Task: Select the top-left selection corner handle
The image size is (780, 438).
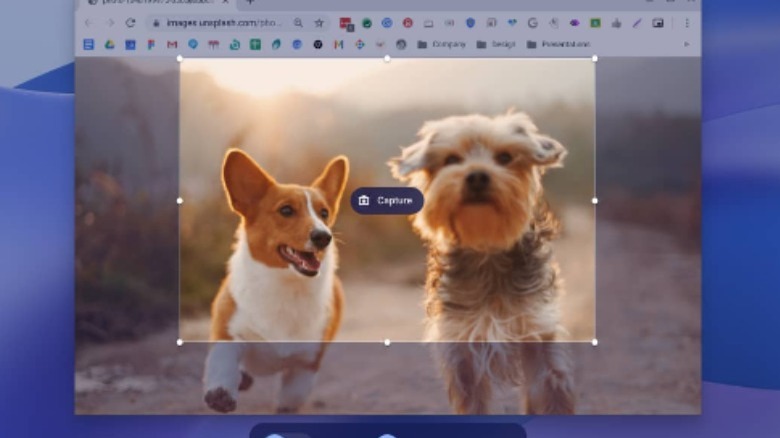Action: point(180,59)
